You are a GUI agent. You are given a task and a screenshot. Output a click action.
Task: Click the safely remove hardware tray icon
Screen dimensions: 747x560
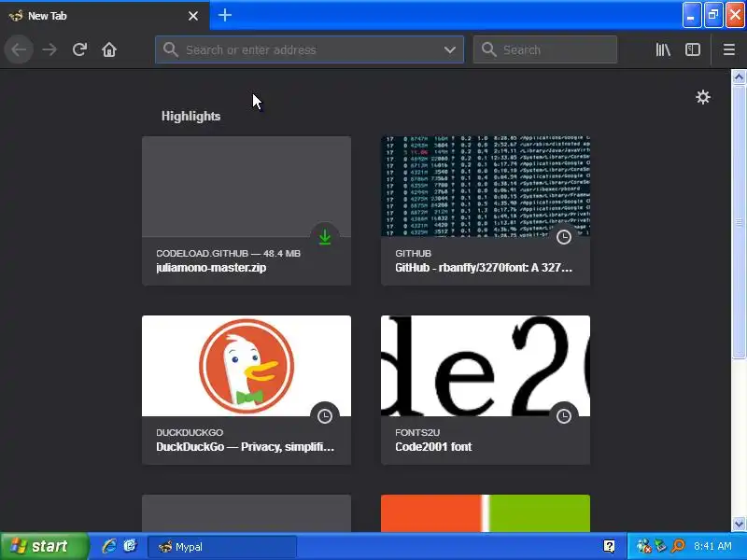coord(661,546)
